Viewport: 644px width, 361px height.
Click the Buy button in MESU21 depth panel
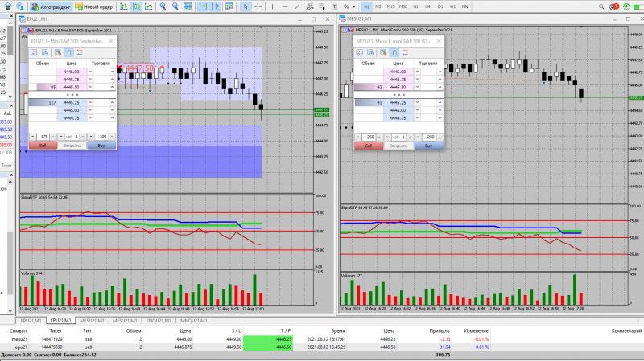[x=429, y=146]
